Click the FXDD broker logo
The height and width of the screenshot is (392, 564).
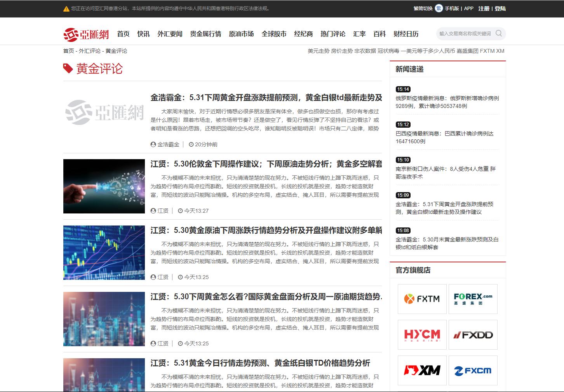point(473,335)
